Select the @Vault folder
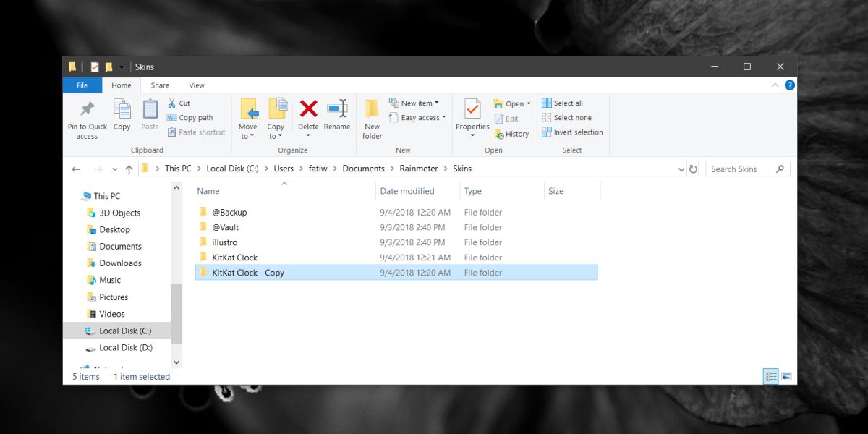Viewport: 868px width, 434px height. click(x=396, y=227)
